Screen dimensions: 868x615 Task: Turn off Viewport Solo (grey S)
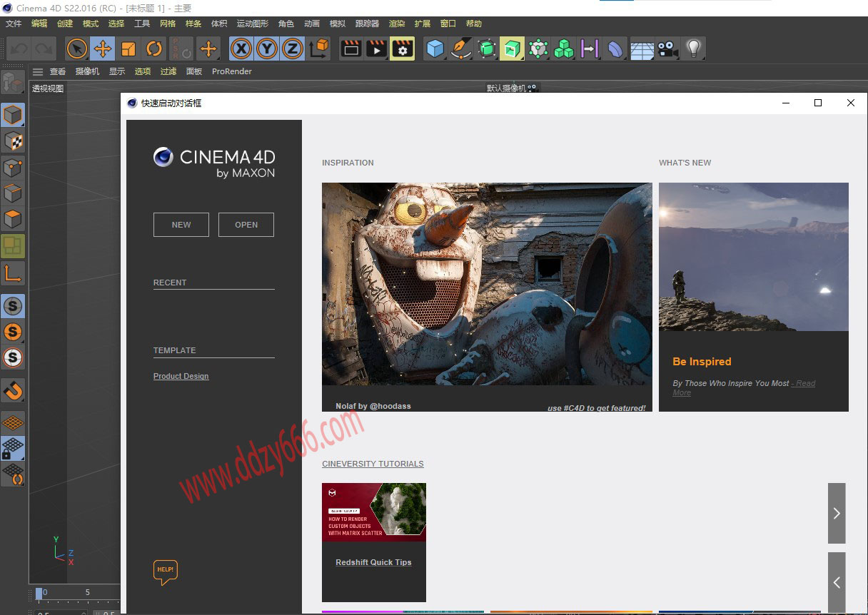[13, 306]
